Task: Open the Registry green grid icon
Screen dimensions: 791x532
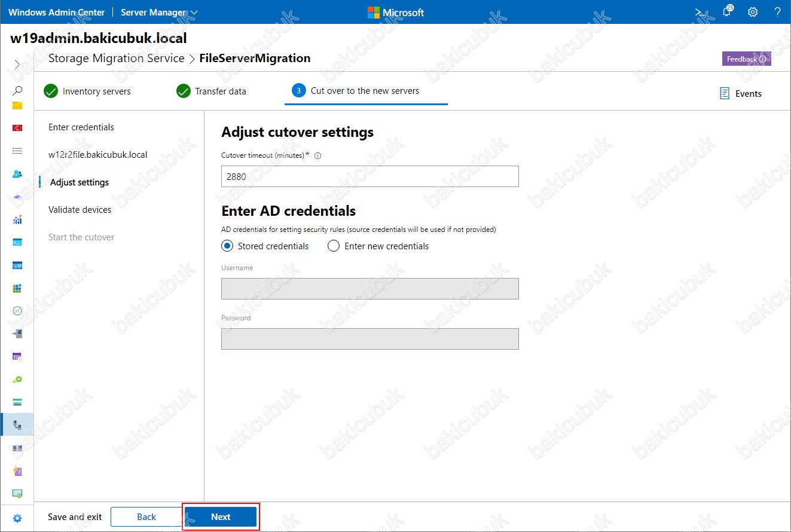Action: click(x=17, y=288)
